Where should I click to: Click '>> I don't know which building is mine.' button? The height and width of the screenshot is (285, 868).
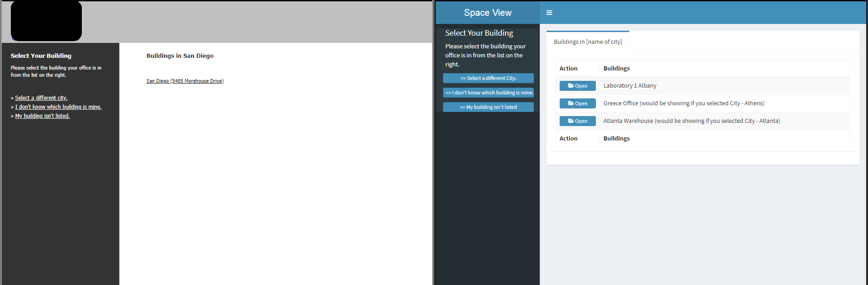click(x=488, y=93)
